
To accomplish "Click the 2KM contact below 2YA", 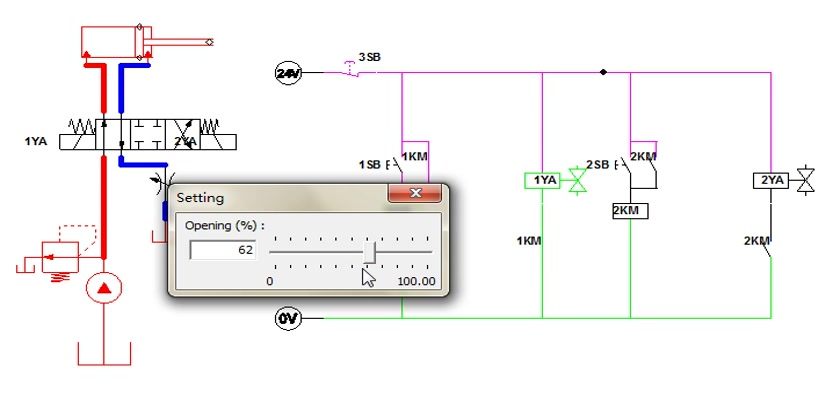I will pyautogui.click(x=770, y=247).
